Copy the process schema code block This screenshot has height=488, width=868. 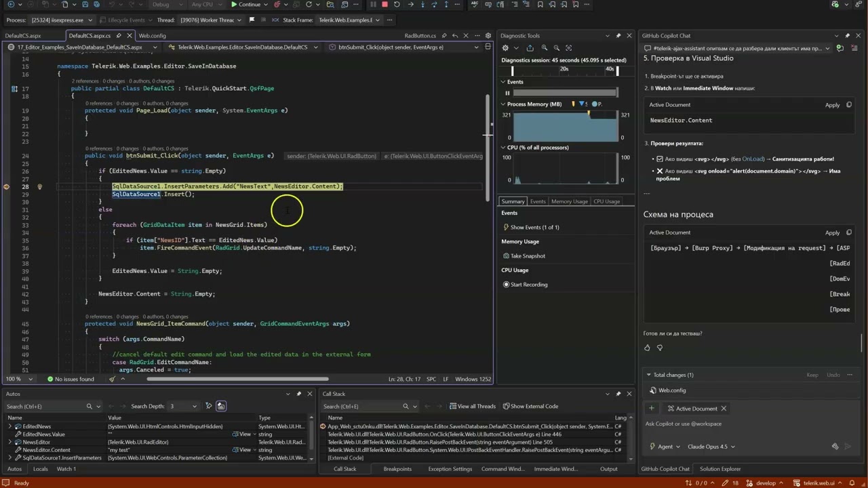point(849,232)
